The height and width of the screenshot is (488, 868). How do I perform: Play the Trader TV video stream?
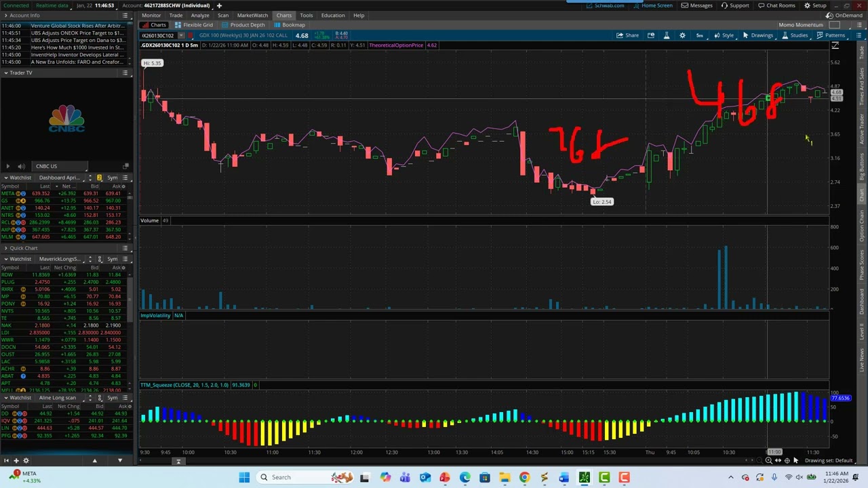coord(7,166)
